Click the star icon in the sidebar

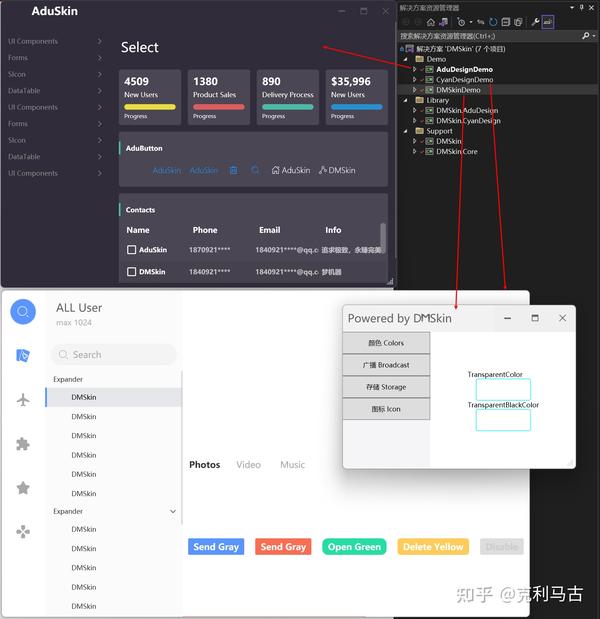tap(23, 488)
